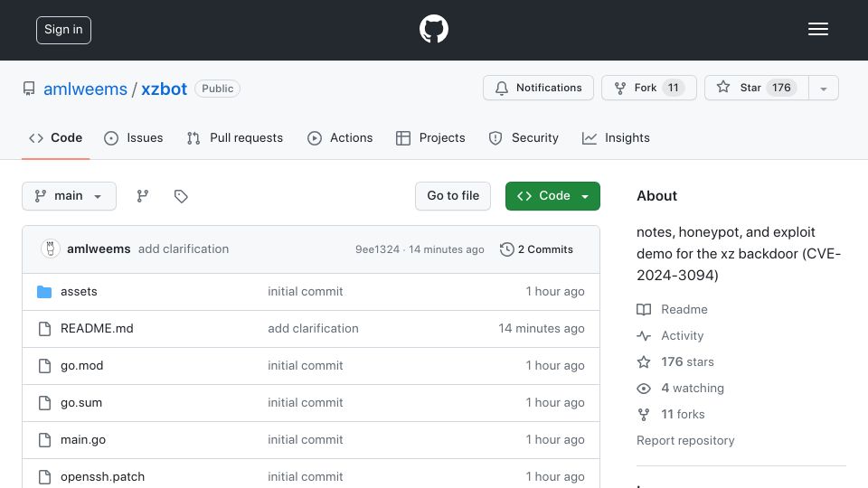Open the go.mod file
868x488 pixels.
[x=82, y=366]
